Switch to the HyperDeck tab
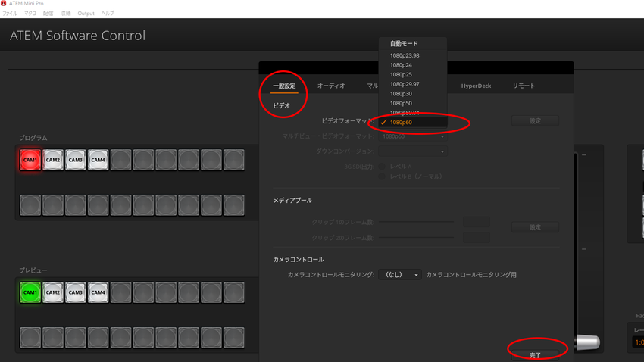 [476, 86]
